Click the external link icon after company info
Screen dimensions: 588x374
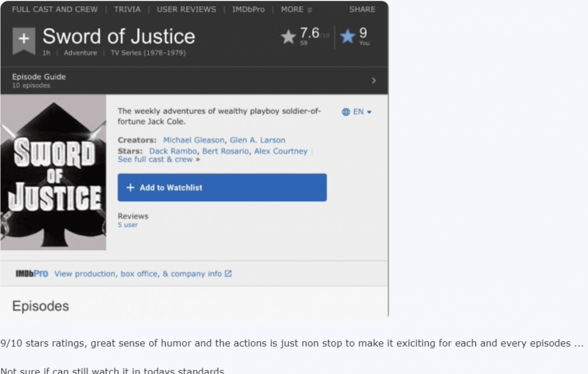coord(228,274)
